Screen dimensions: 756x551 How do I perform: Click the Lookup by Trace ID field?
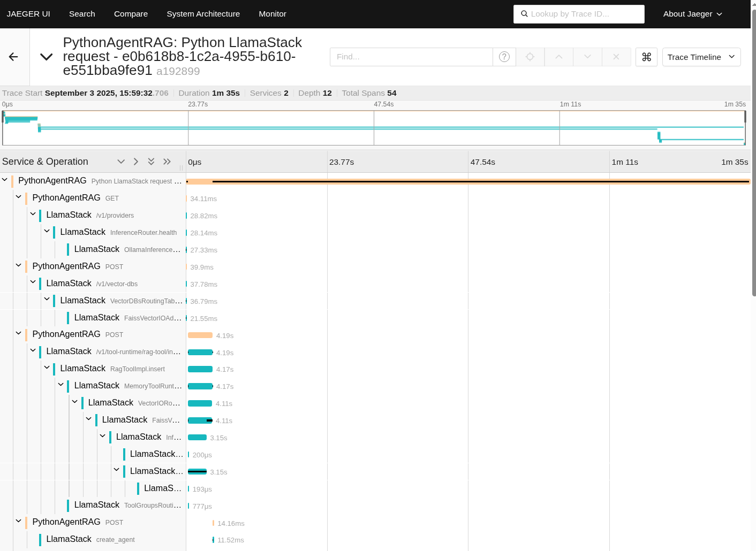(584, 14)
